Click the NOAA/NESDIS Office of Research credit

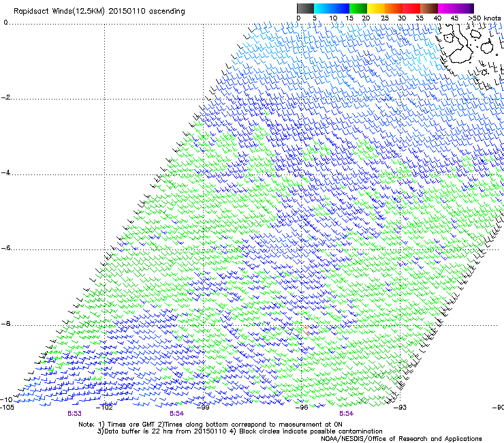401,439
